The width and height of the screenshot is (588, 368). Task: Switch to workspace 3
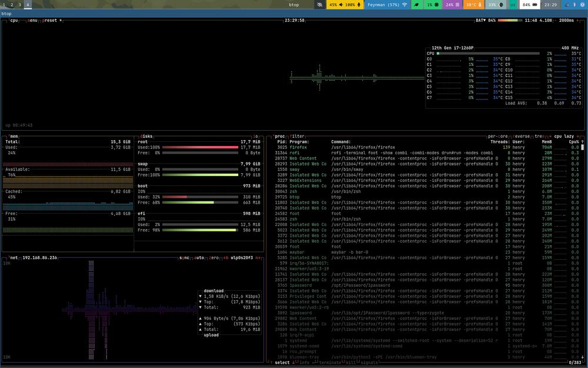click(x=20, y=5)
